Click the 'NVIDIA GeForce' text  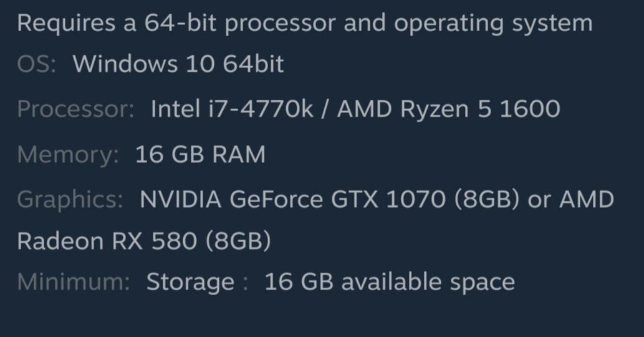pos(231,200)
